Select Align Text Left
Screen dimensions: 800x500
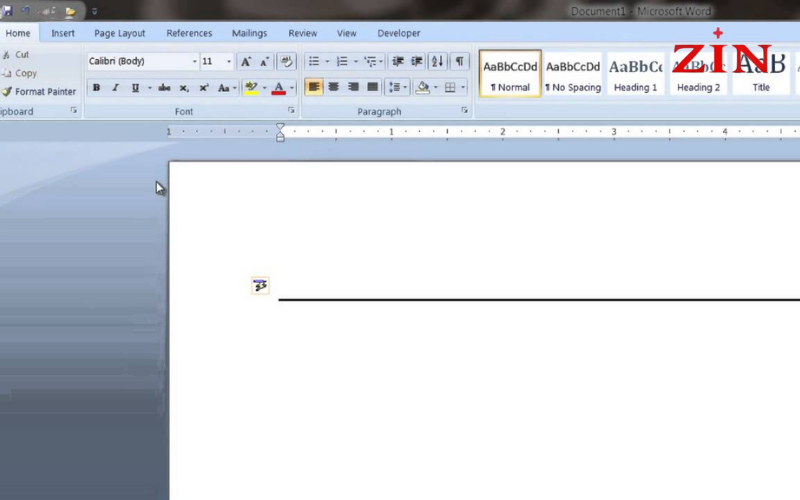tap(314, 87)
